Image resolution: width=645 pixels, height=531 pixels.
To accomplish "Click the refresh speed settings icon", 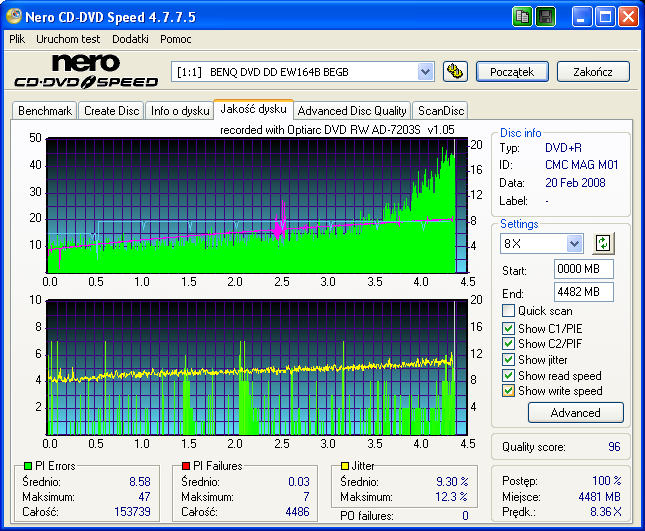I will [603, 243].
